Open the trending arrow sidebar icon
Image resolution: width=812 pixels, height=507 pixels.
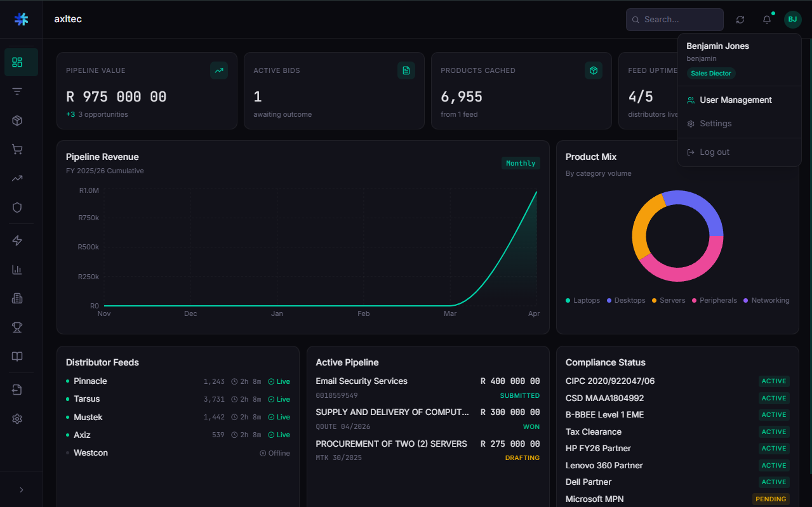17,178
